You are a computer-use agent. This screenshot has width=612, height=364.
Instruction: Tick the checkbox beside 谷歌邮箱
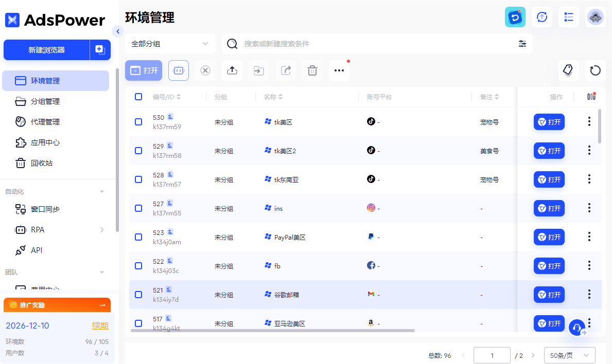[138, 295]
